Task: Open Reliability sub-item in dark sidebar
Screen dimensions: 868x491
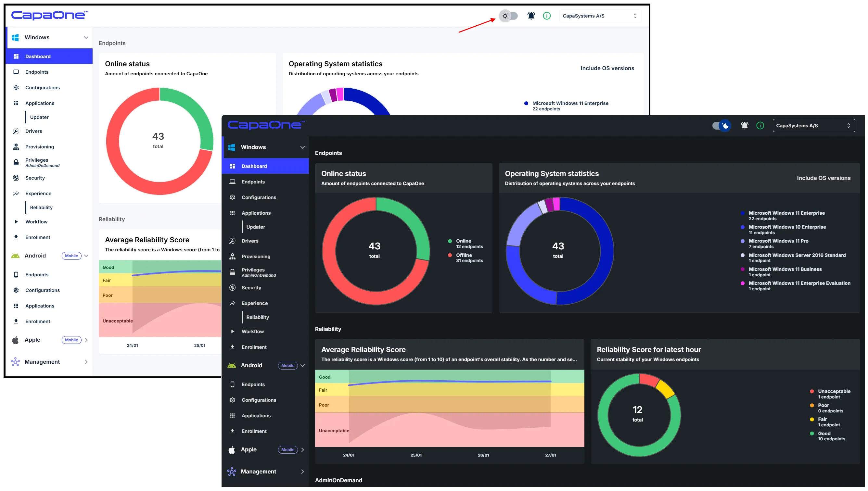Action: tap(257, 317)
